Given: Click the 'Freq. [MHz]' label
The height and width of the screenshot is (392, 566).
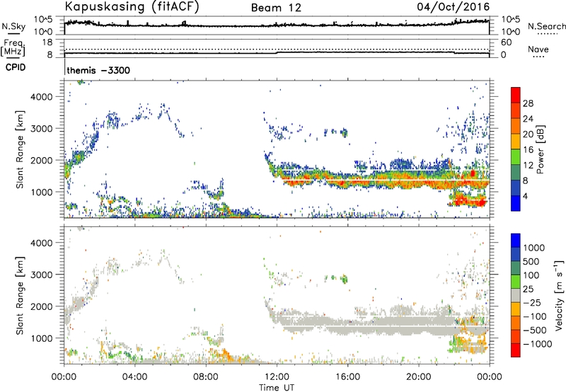Looking at the screenshot, I should (x=13, y=48).
